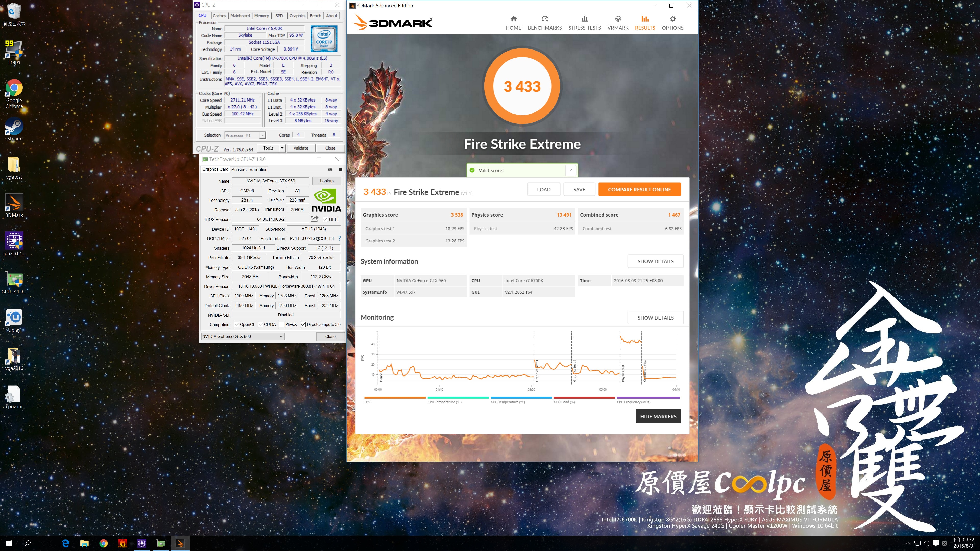Click the CPU Frequency purple legend bar
Image resolution: width=980 pixels, height=551 pixels.
648,398
